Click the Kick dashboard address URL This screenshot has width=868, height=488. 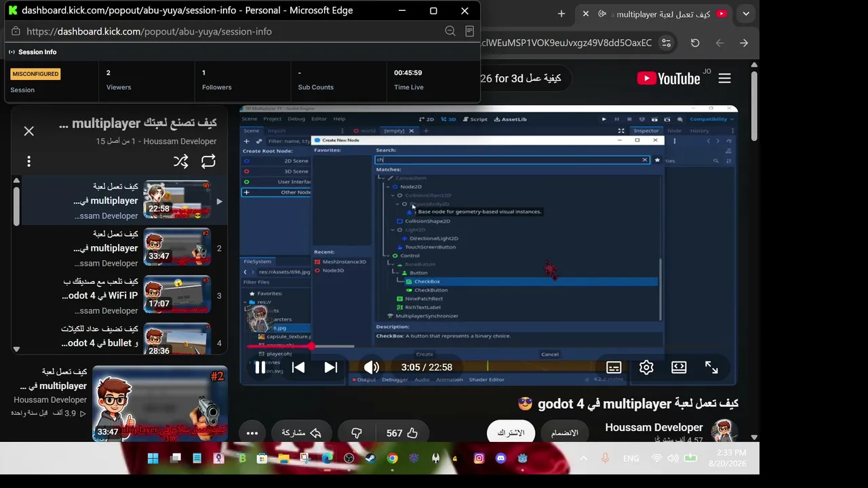[x=149, y=31]
